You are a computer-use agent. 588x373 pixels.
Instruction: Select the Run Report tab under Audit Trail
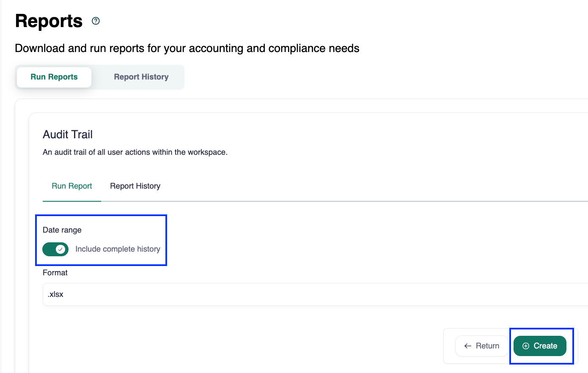(72, 186)
